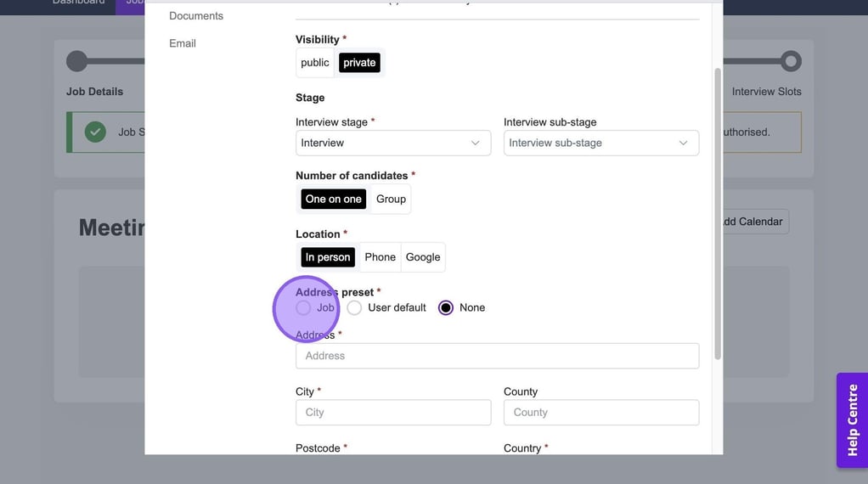
Task: Click the Interview Slots step marker
Action: tap(791, 61)
